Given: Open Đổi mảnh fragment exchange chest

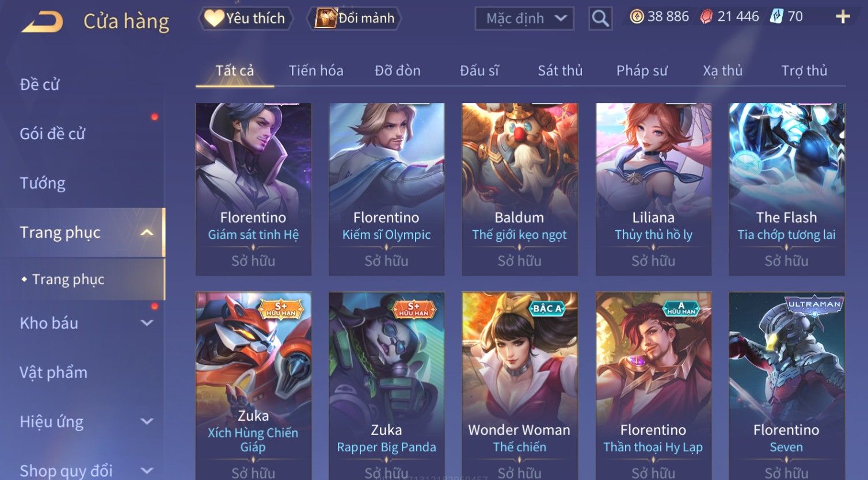Looking at the screenshot, I should point(354,18).
